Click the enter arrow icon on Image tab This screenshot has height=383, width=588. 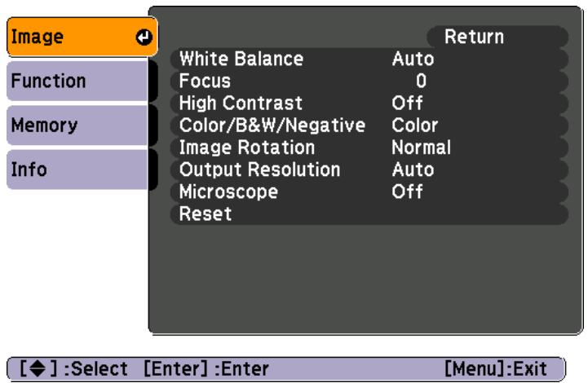pyautogui.click(x=144, y=37)
